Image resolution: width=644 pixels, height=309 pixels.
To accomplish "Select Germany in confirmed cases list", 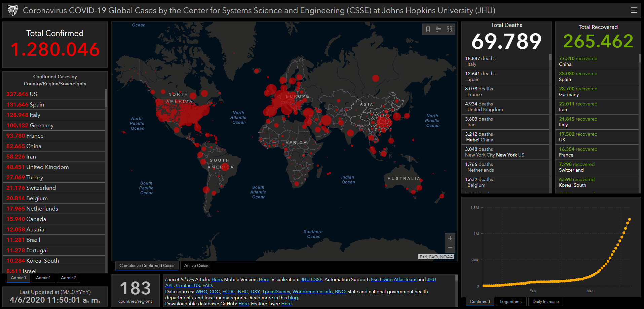I will coord(30,125).
